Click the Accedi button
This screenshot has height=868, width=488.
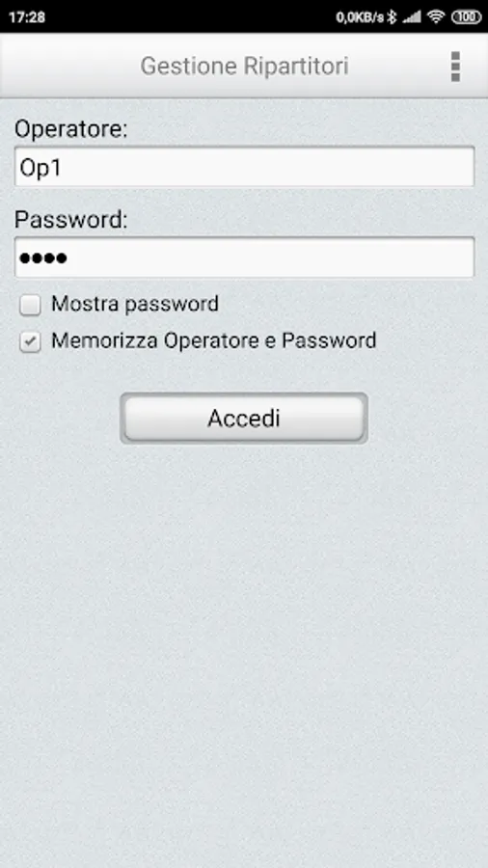(243, 418)
